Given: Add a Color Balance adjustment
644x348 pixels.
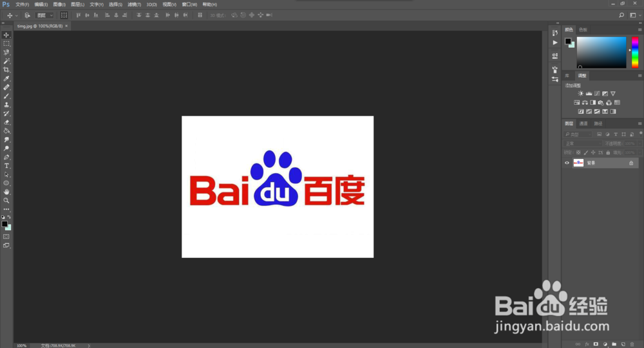Looking at the screenshot, I should click(x=585, y=102).
